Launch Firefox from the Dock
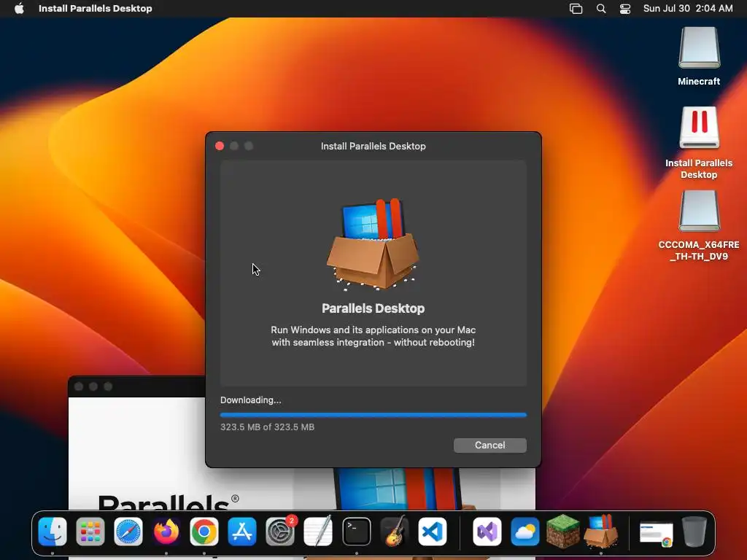 (166, 532)
